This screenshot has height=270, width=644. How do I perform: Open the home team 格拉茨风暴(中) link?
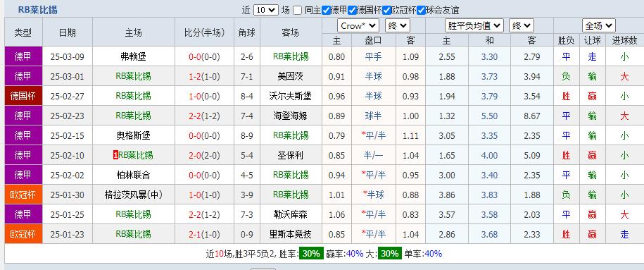[x=134, y=195]
